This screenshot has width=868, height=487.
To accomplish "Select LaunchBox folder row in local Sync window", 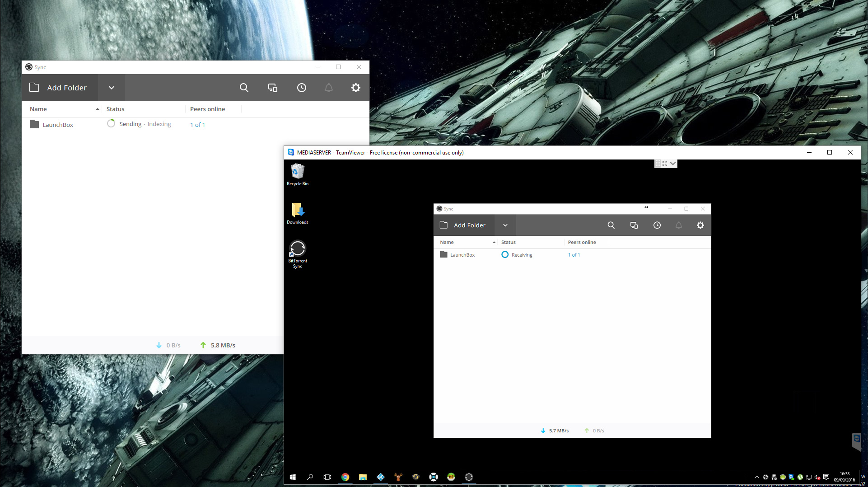I will [x=195, y=124].
